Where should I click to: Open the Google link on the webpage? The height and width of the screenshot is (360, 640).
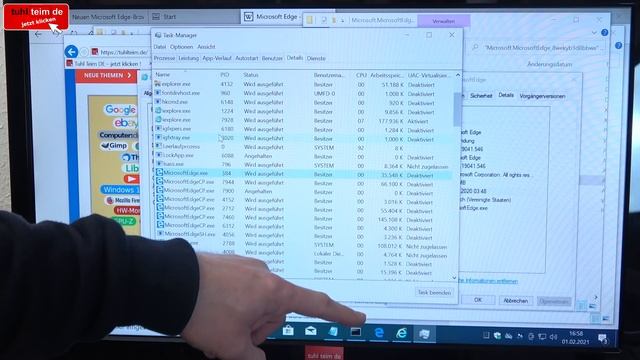[x=120, y=109]
